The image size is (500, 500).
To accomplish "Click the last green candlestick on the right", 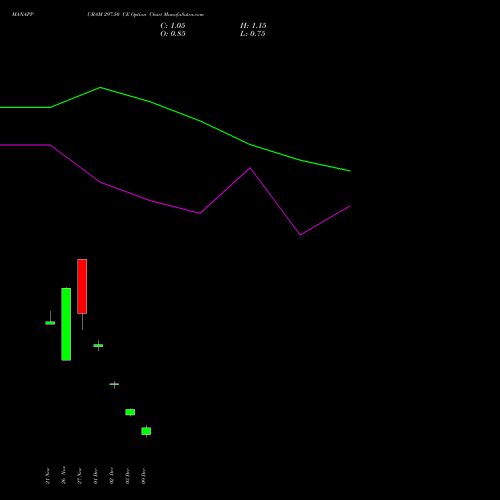I will tap(146, 431).
